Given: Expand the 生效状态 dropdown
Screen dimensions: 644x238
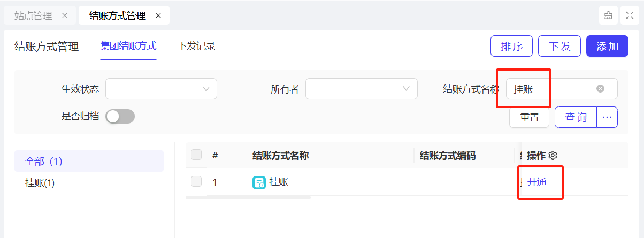Looking at the screenshot, I should [161, 89].
